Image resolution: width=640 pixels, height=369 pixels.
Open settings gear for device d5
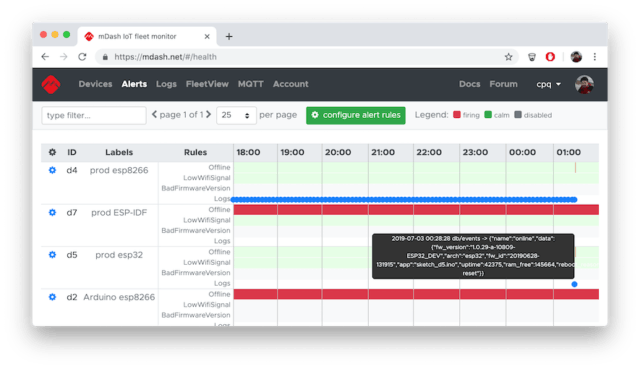pos(52,255)
